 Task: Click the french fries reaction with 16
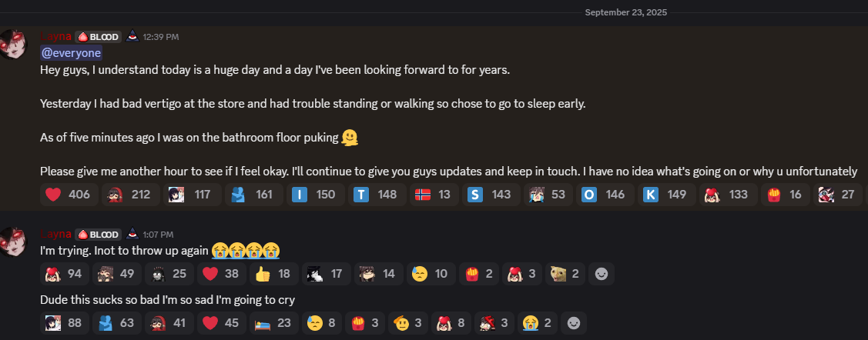[784, 195]
